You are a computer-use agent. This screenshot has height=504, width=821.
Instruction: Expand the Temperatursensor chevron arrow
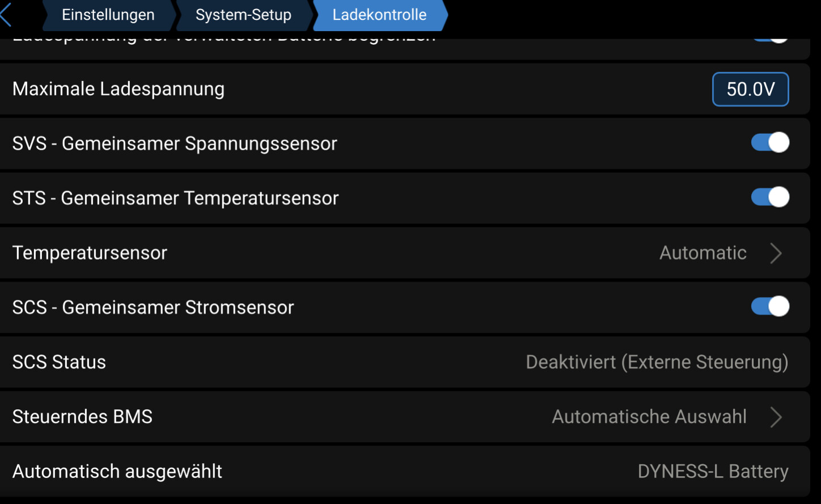[776, 253]
